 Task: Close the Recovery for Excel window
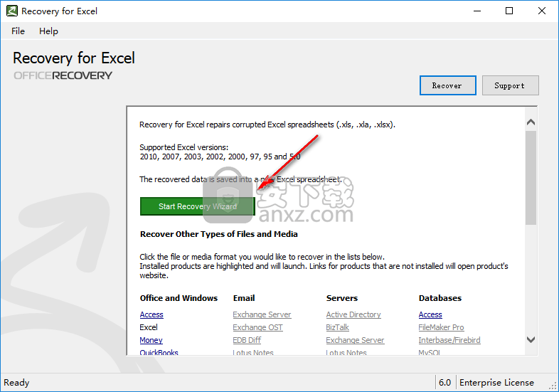542,11
